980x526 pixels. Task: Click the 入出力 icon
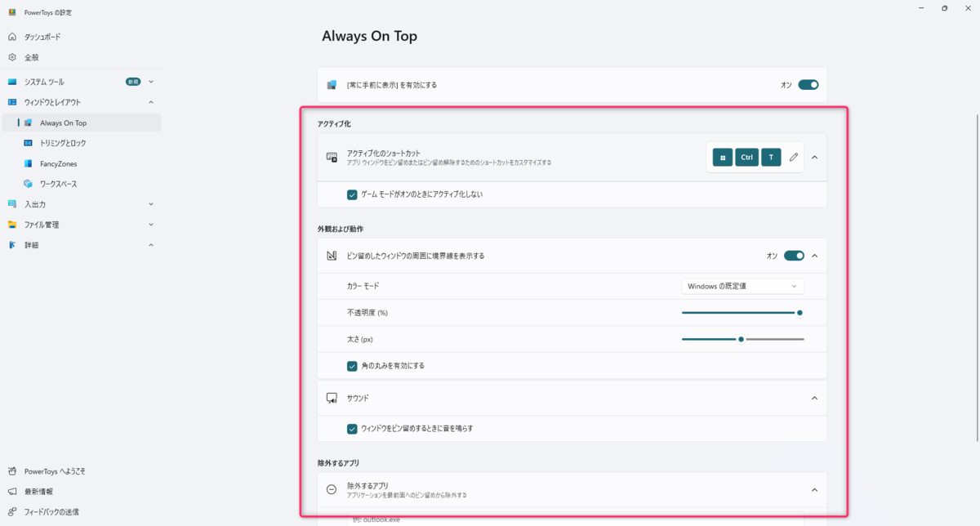point(12,204)
